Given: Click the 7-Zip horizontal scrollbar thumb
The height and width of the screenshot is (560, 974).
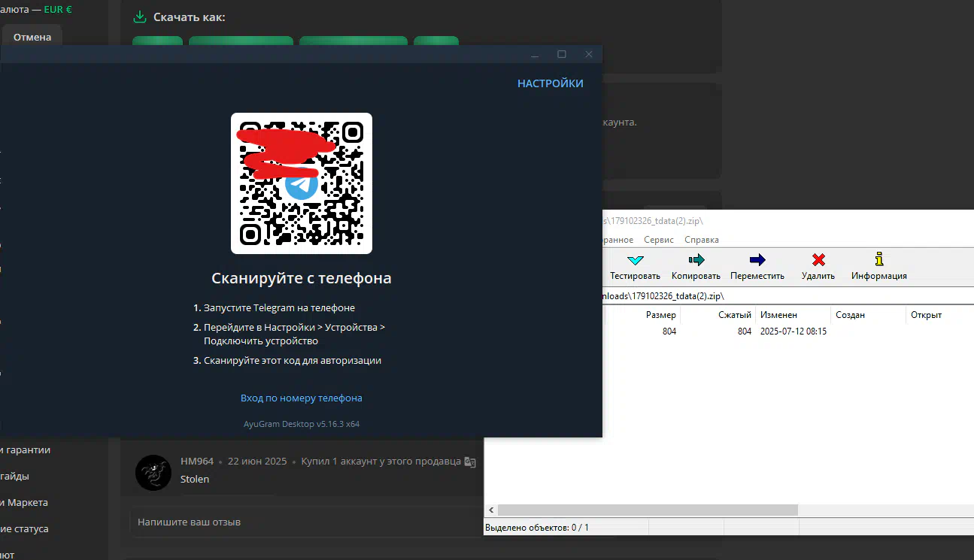Looking at the screenshot, I should pos(648,510).
